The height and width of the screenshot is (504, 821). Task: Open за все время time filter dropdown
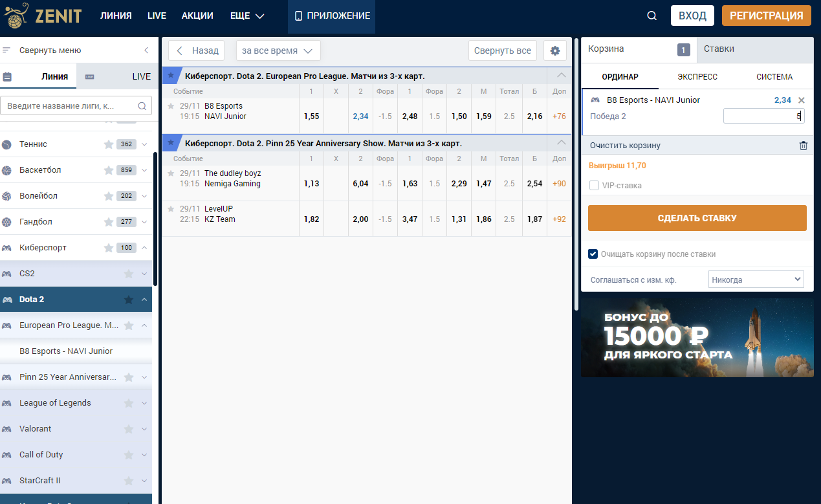click(278, 50)
